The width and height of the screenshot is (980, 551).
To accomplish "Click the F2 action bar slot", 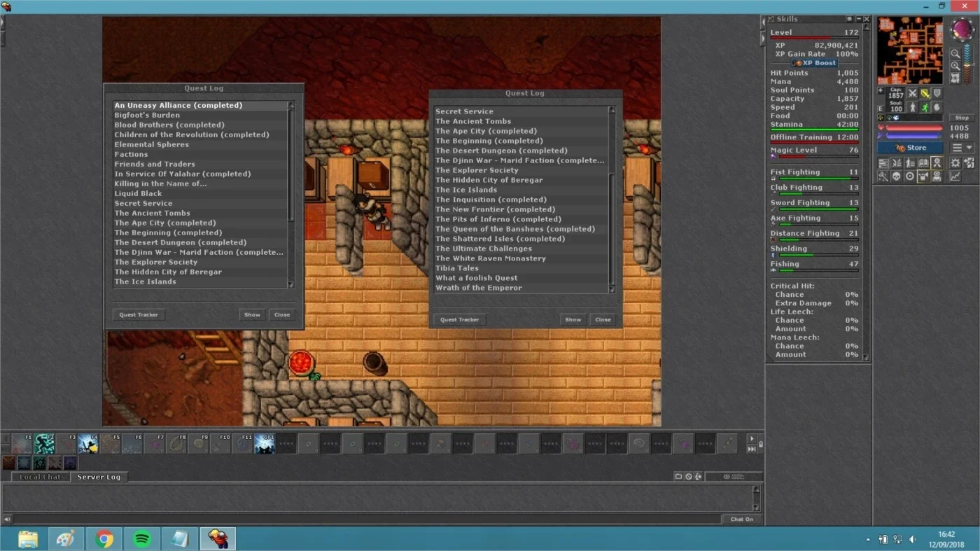I will 44,443.
